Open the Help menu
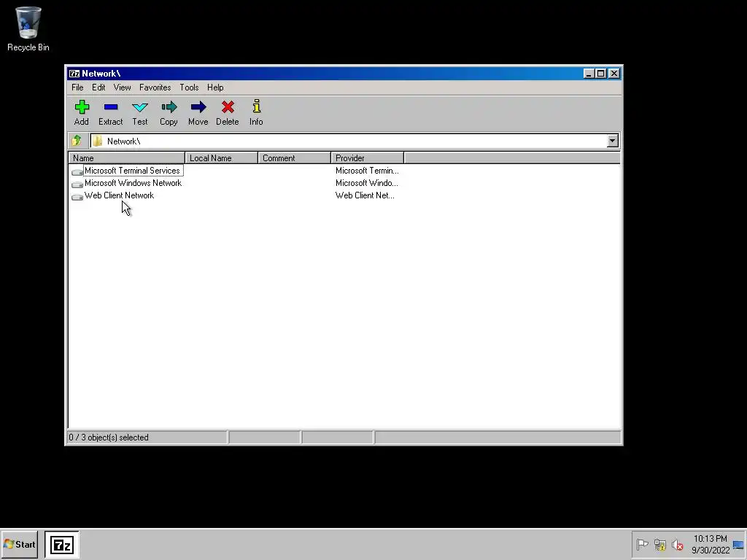Image resolution: width=747 pixels, height=560 pixels. 215,87
